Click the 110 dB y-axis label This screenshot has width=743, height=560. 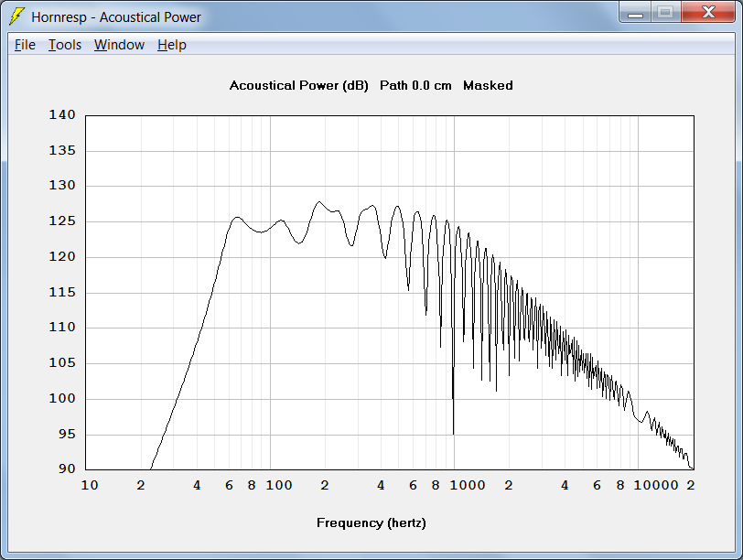pyautogui.click(x=62, y=327)
